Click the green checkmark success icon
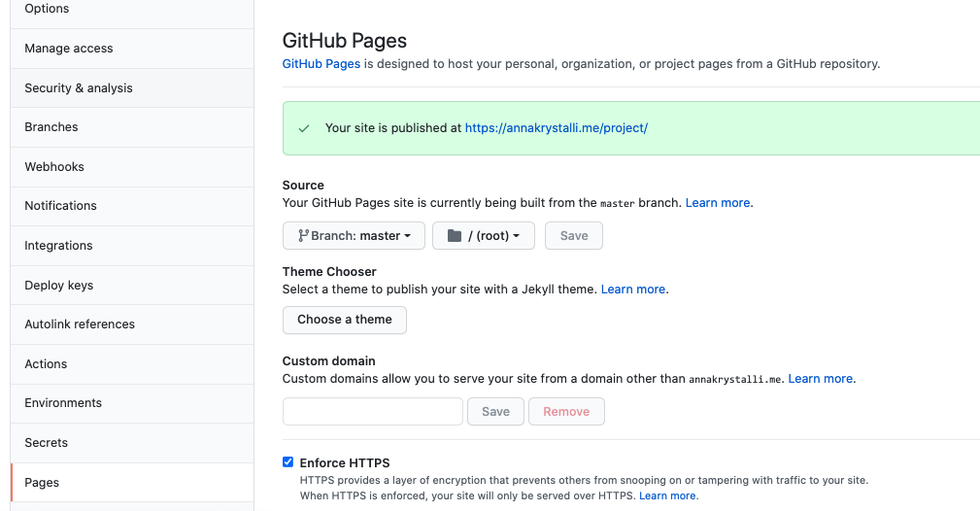This screenshot has width=980, height=511. pyautogui.click(x=304, y=128)
